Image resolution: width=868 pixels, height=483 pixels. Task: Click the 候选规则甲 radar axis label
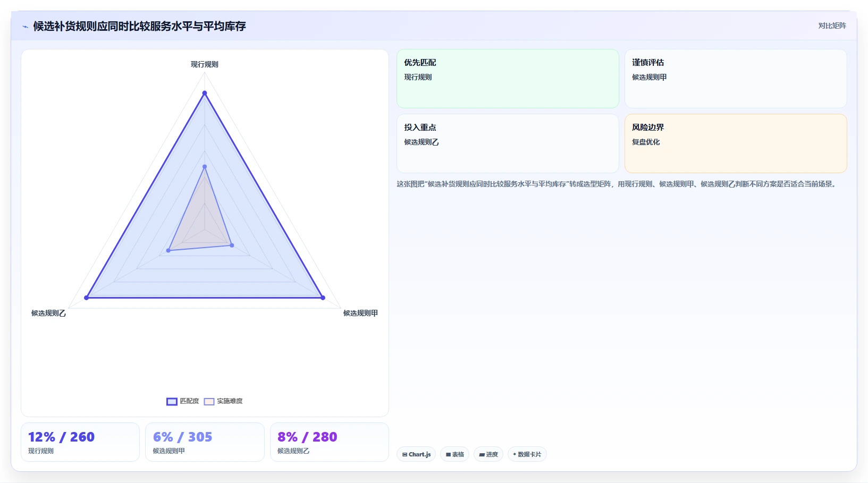360,313
